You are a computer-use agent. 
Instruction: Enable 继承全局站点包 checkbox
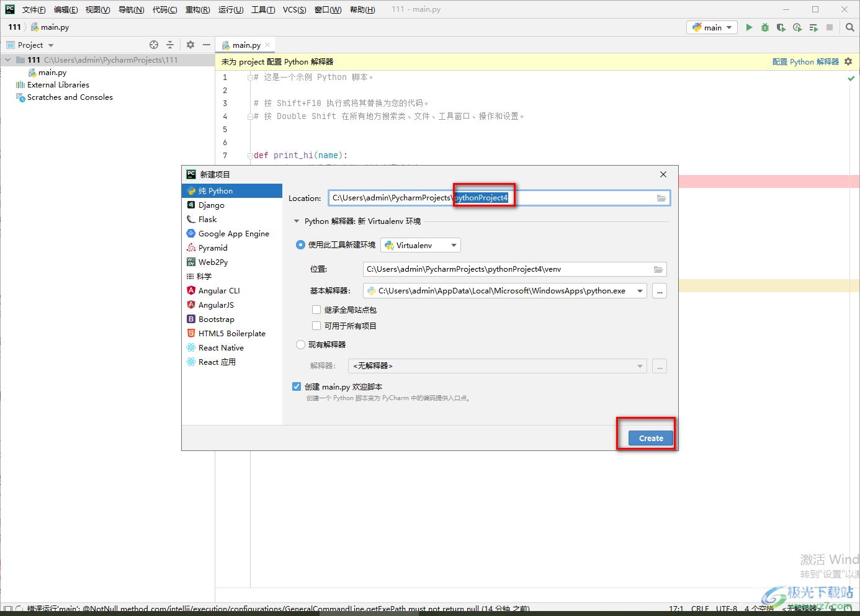[316, 310]
